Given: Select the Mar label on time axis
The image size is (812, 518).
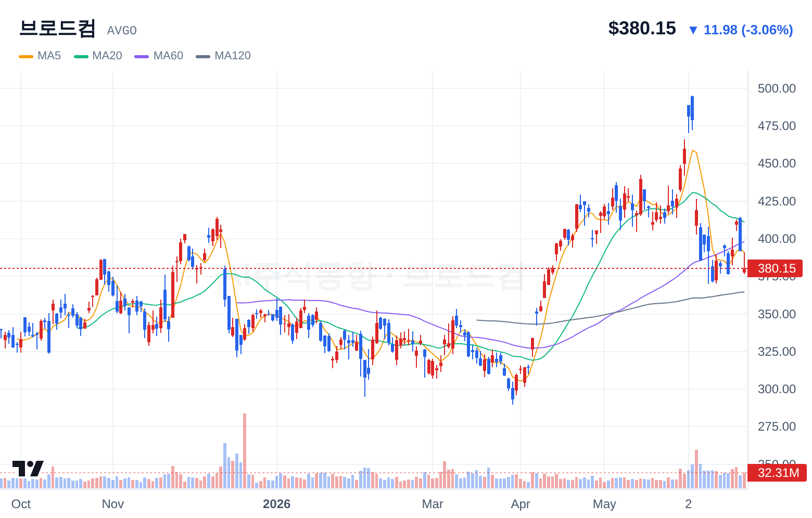Looking at the screenshot, I should point(433,504).
